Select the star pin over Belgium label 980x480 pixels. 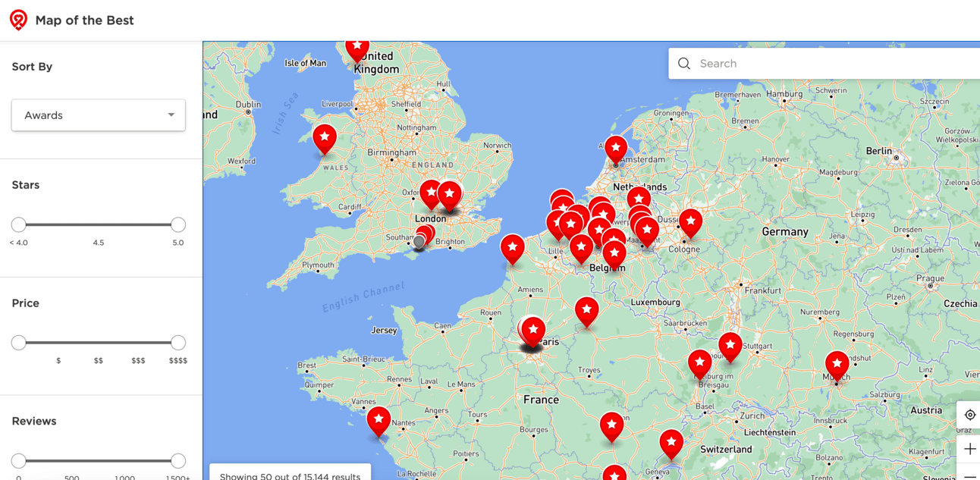(614, 254)
